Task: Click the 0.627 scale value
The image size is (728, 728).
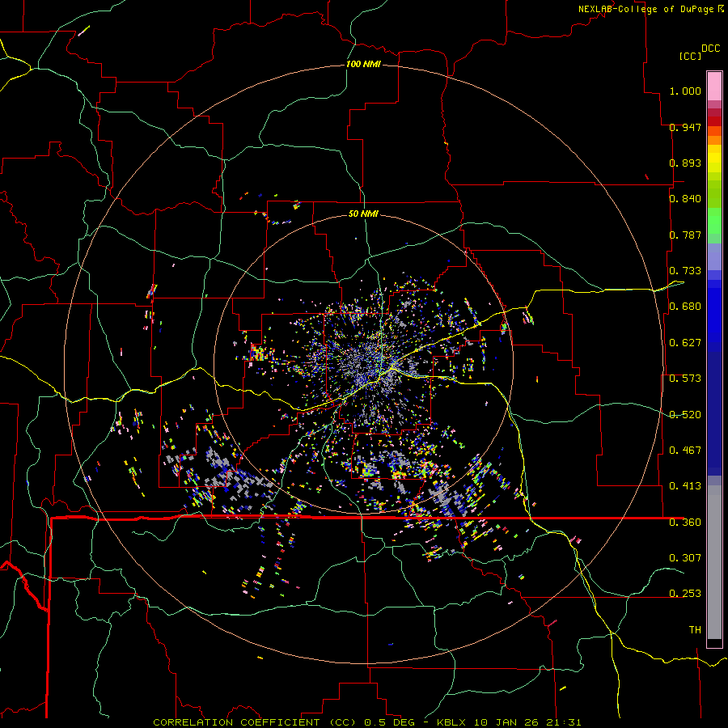Action: click(685, 343)
